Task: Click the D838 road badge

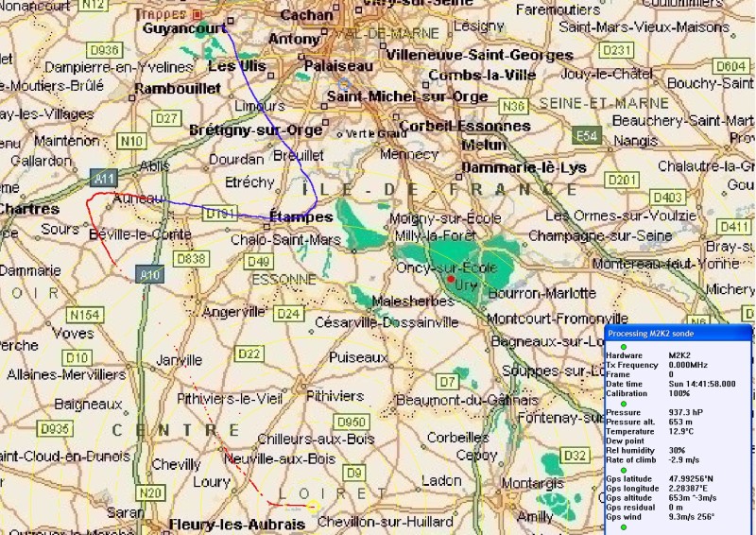Action: click(x=192, y=259)
